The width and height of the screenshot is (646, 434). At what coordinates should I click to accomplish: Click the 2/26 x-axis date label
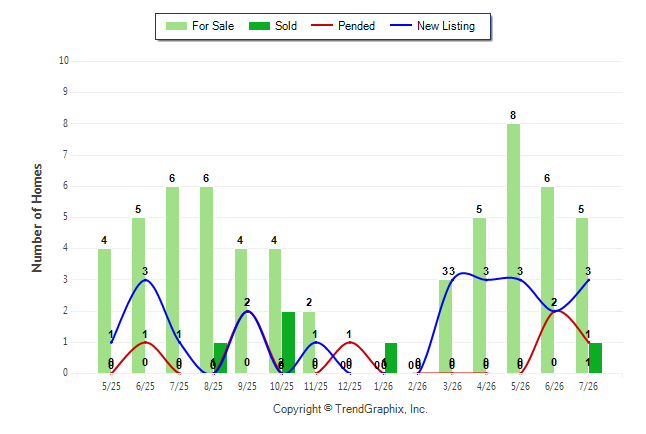(x=417, y=386)
